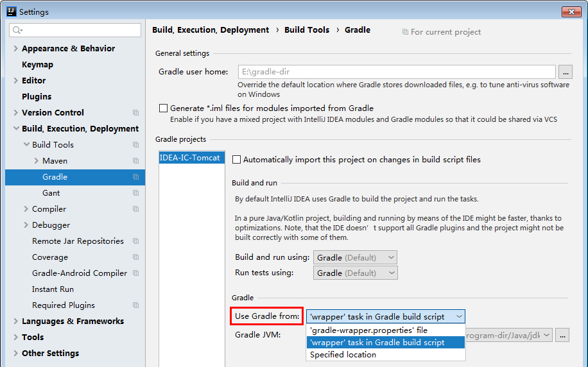
Task: Expand Other Settings section
Action: click(16, 353)
